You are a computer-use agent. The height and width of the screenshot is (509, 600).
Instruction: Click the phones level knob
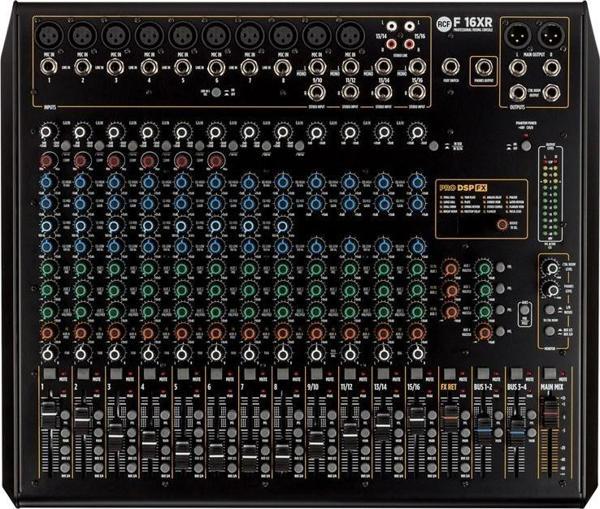pos(551,290)
